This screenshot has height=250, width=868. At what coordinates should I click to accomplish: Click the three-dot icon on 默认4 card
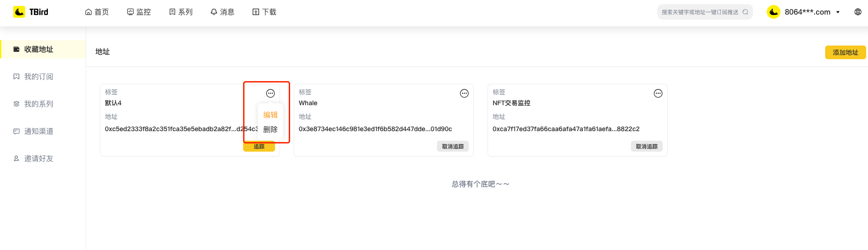coord(270,93)
